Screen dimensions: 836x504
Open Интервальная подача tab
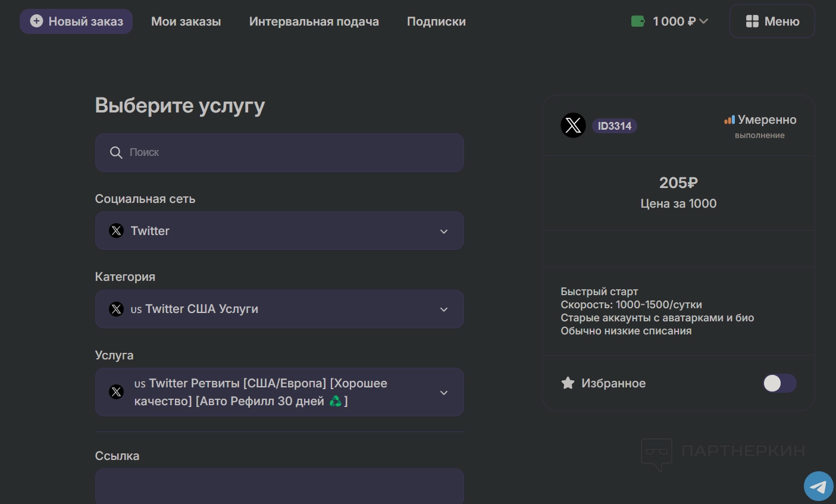tap(314, 21)
